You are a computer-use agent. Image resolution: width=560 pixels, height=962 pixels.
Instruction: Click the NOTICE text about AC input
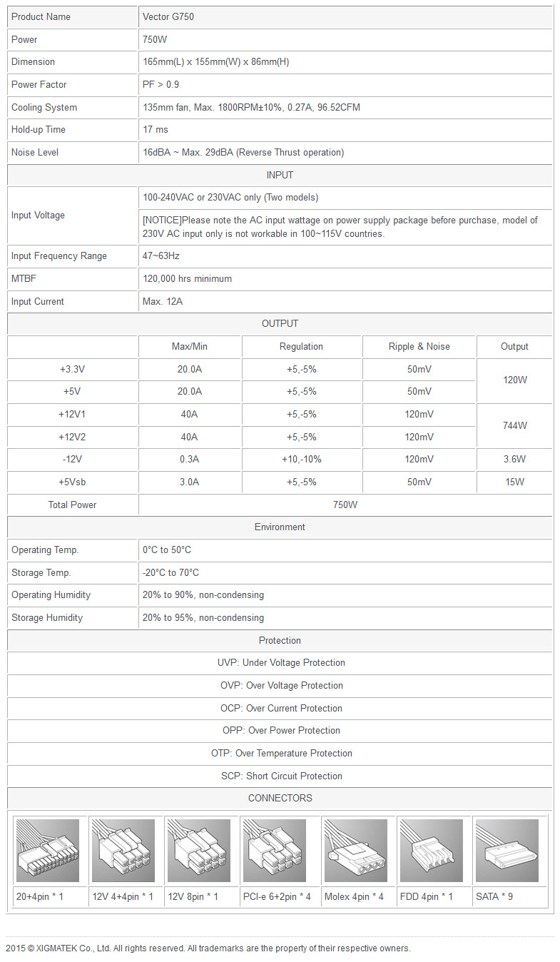340,227
